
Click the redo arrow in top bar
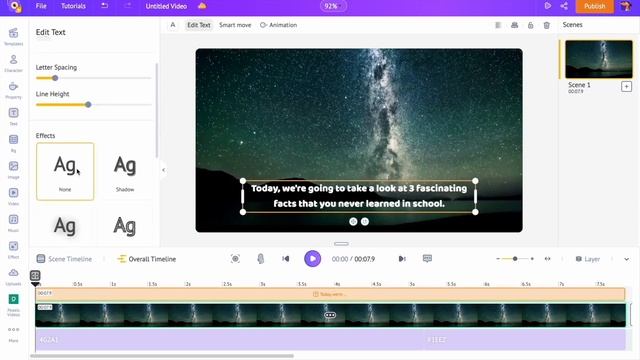tap(128, 6)
